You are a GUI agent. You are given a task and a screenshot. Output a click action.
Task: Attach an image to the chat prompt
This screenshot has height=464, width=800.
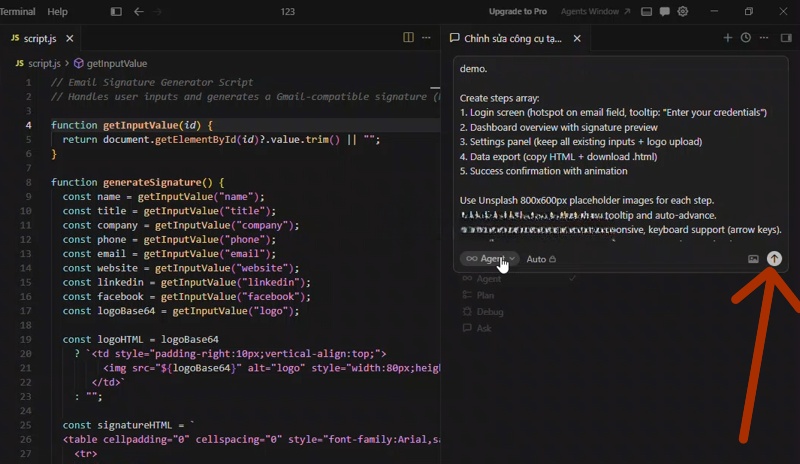(x=753, y=259)
